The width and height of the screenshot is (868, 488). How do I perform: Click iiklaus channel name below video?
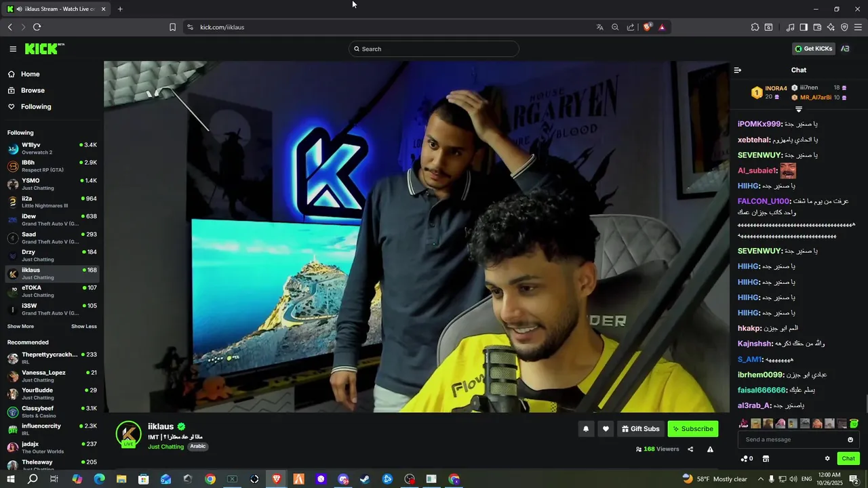pyautogui.click(x=161, y=426)
